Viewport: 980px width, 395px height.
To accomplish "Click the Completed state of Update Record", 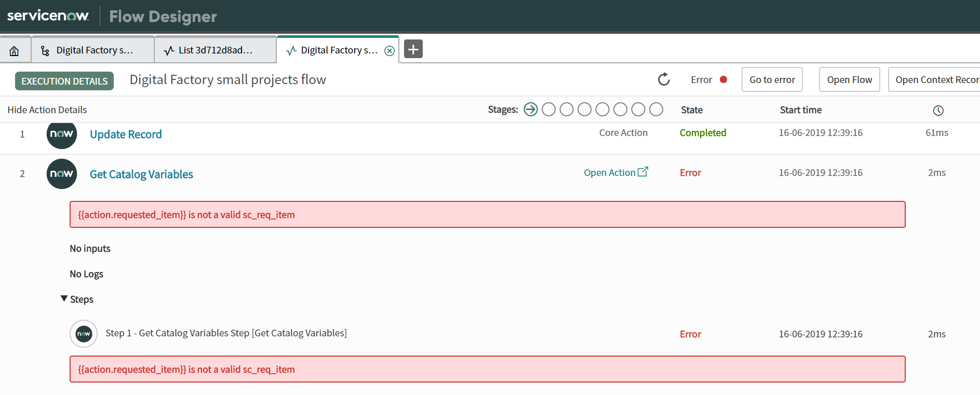I will [x=703, y=133].
